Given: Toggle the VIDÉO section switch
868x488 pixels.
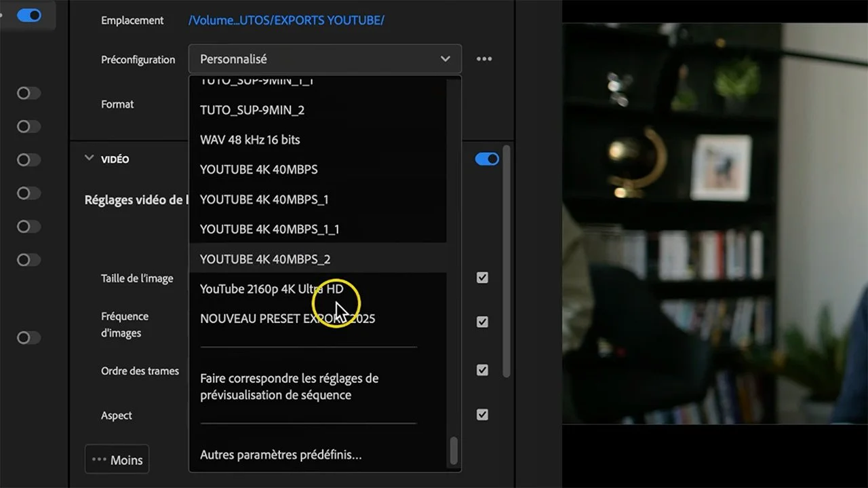Looking at the screenshot, I should [x=487, y=159].
